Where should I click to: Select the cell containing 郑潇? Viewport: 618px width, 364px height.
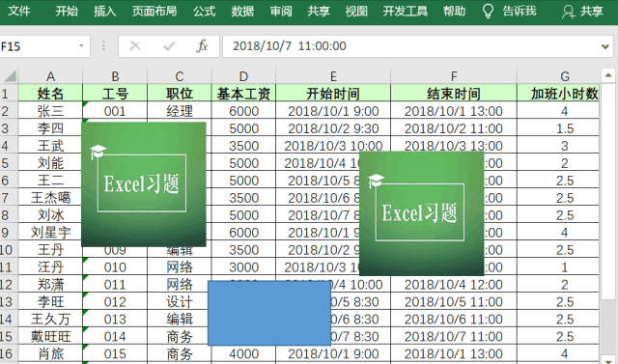point(50,284)
